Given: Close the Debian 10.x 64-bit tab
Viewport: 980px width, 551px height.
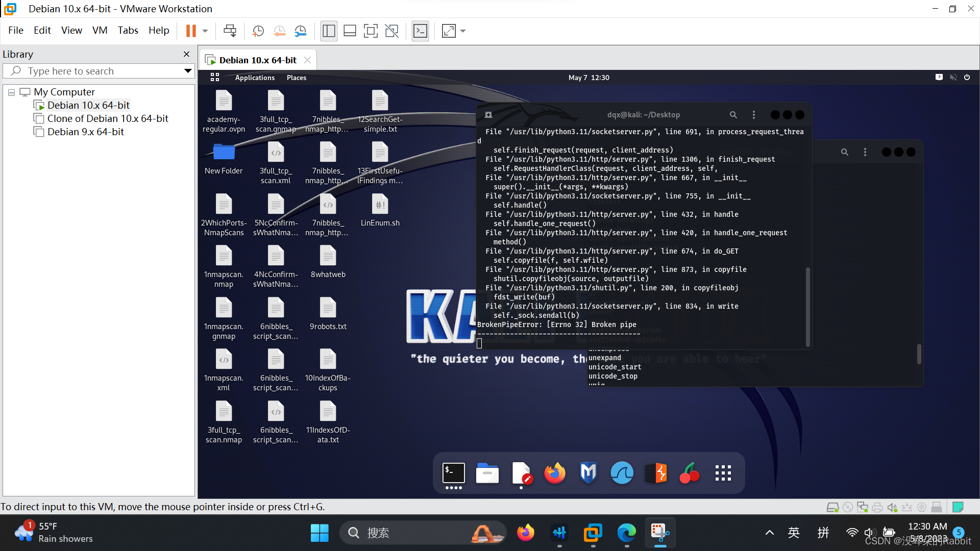Looking at the screenshot, I should coord(308,60).
